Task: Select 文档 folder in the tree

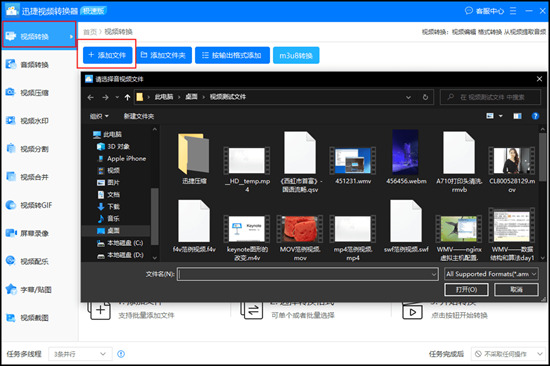Action: click(x=108, y=194)
